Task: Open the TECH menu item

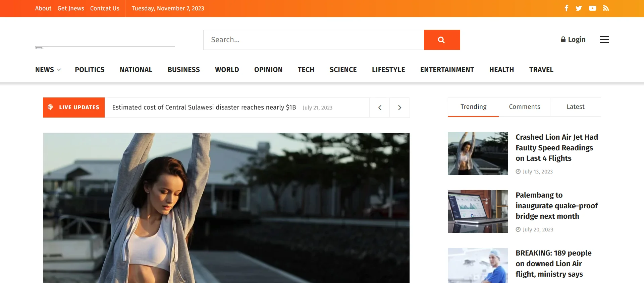Action: coord(306,70)
